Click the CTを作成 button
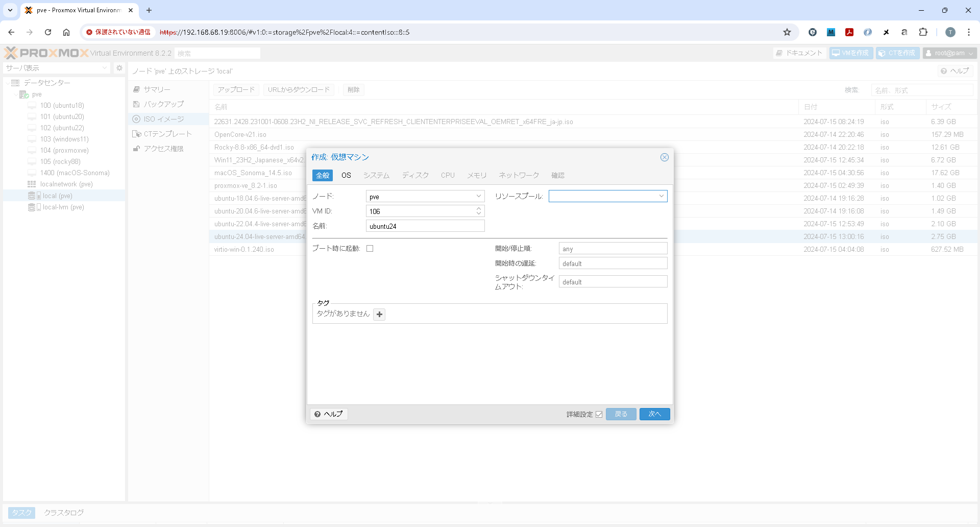Image resolution: width=980 pixels, height=527 pixels. point(898,53)
